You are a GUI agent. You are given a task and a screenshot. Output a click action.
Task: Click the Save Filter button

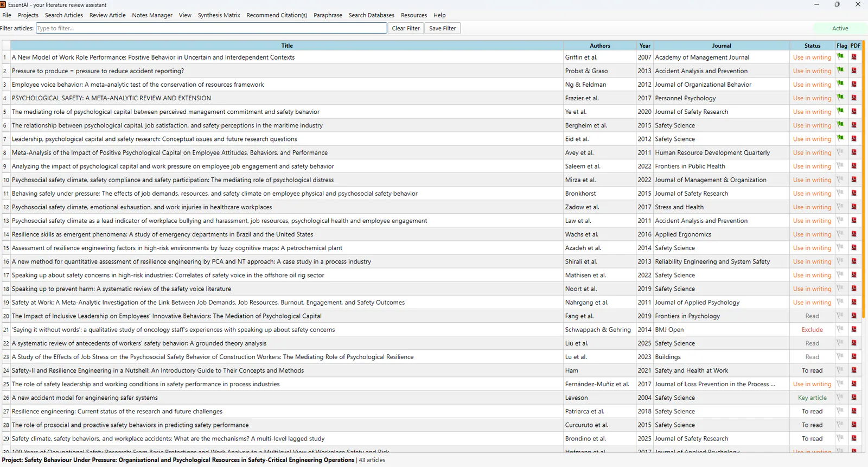442,28
